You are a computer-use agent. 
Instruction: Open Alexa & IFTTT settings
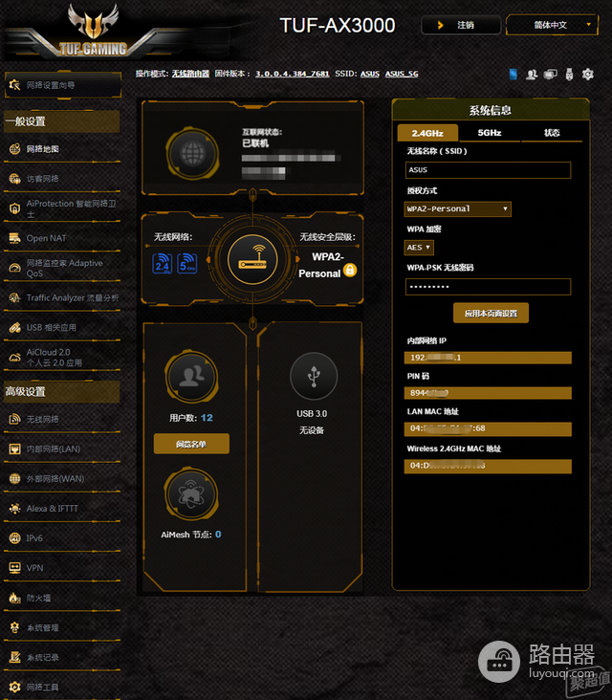tap(61, 509)
